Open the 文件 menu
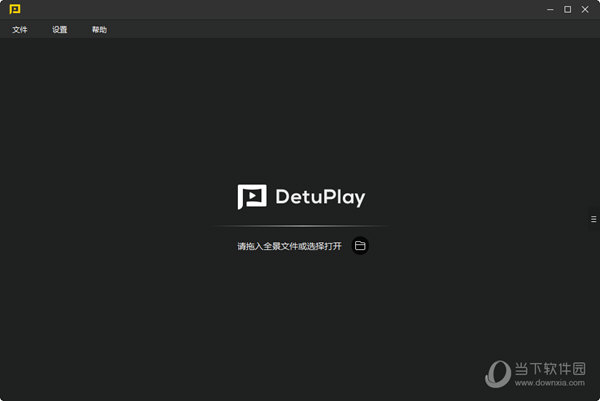 20,29
